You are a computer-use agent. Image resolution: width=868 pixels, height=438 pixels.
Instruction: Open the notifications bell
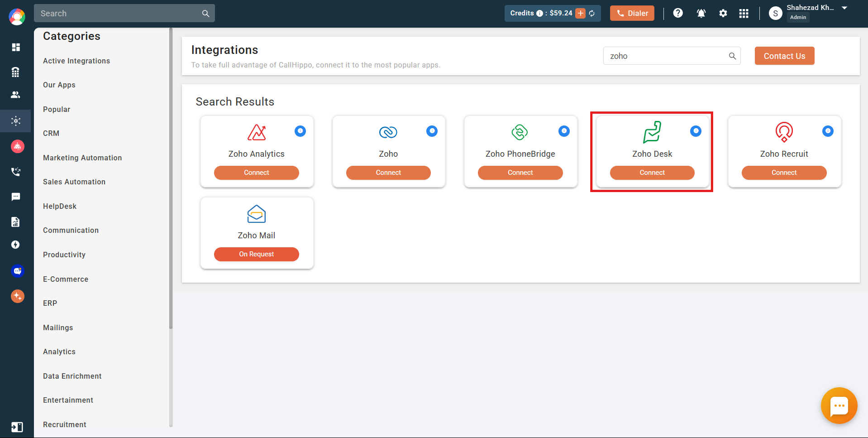tap(701, 13)
